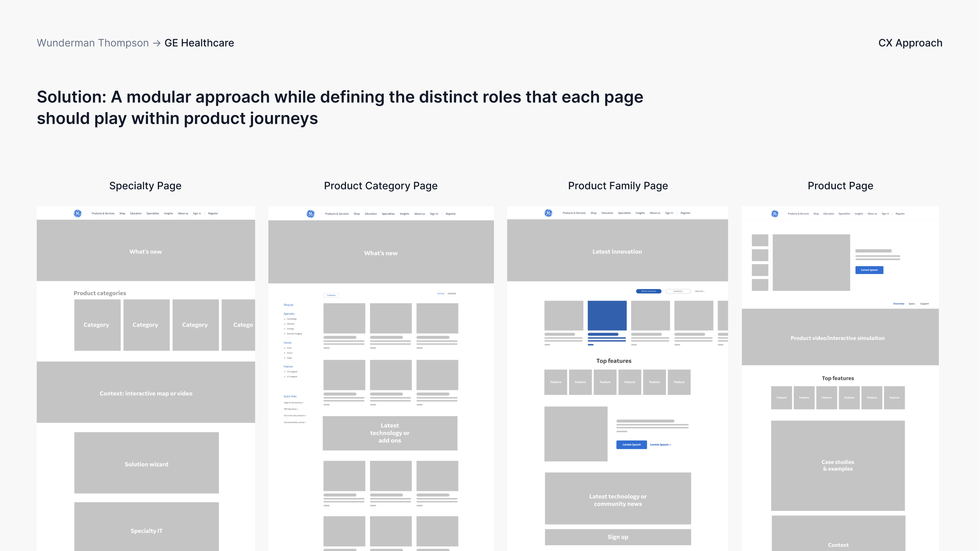Check the Urology specialty filter
The image size is (980, 551).
tap(285, 329)
